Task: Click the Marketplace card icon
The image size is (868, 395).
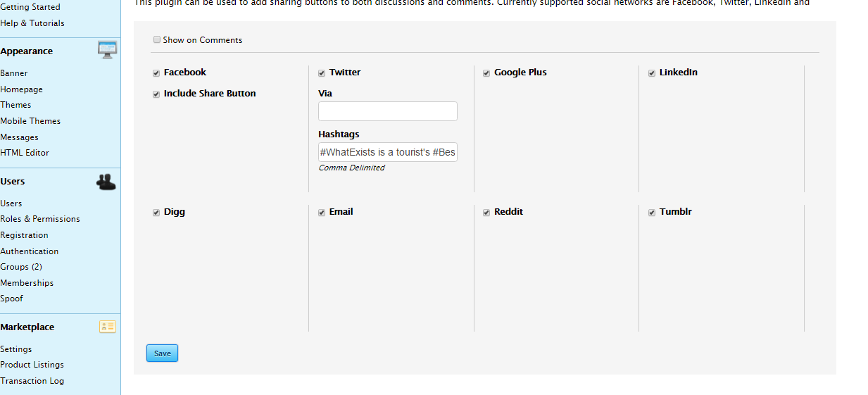Action: 108,327
